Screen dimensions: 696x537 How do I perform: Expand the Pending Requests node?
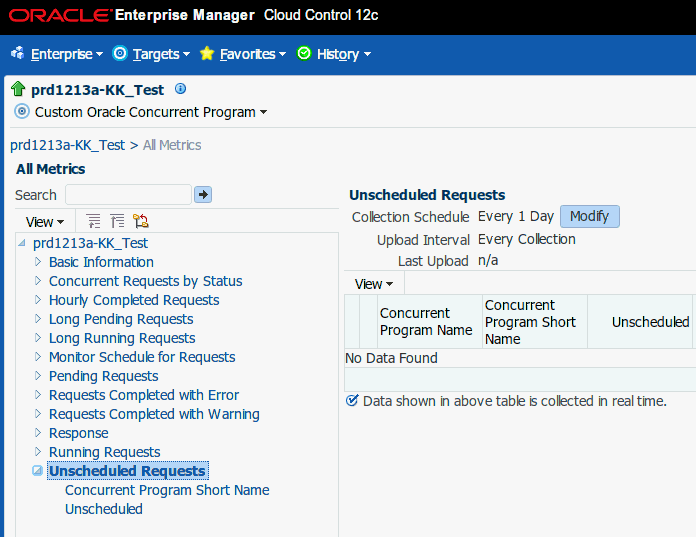[38, 375]
